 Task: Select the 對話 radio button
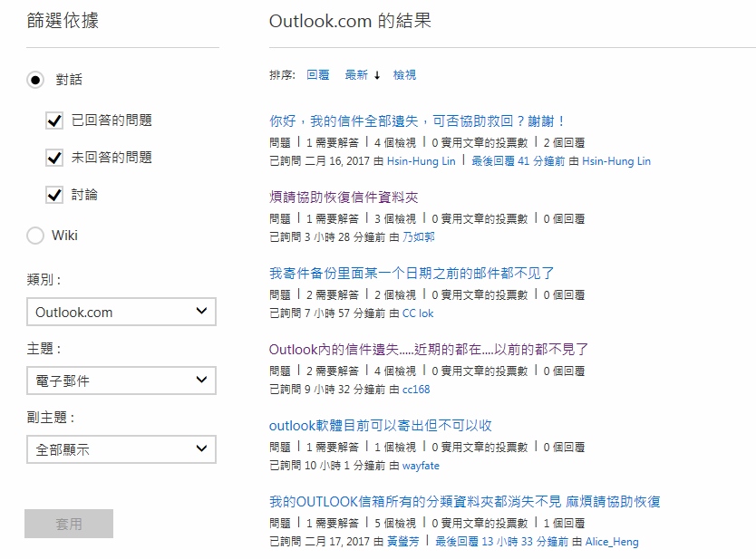coord(35,80)
